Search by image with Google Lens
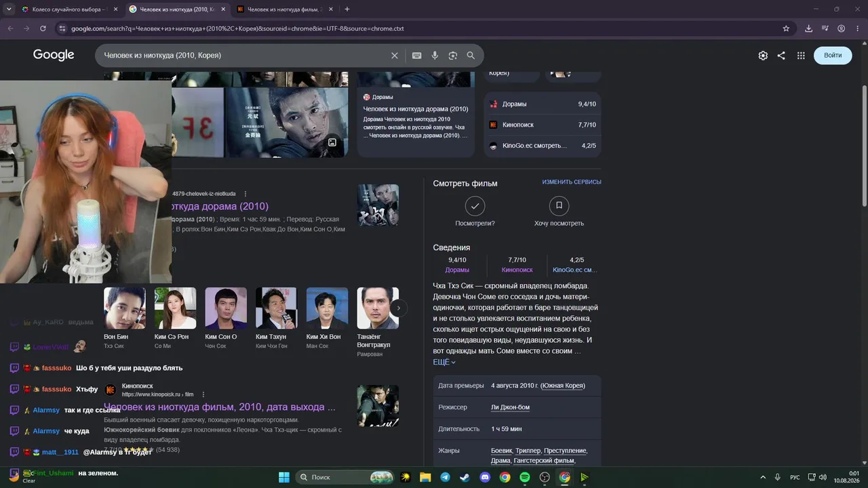868x488 pixels. [x=453, y=56]
